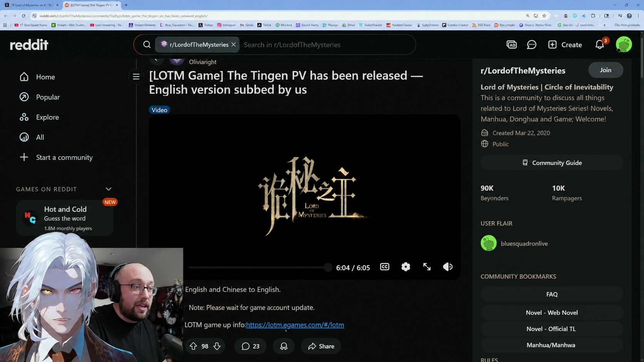Go to Home in the sidebar
Screen dimensions: 644x362
click(x=45, y=77)
